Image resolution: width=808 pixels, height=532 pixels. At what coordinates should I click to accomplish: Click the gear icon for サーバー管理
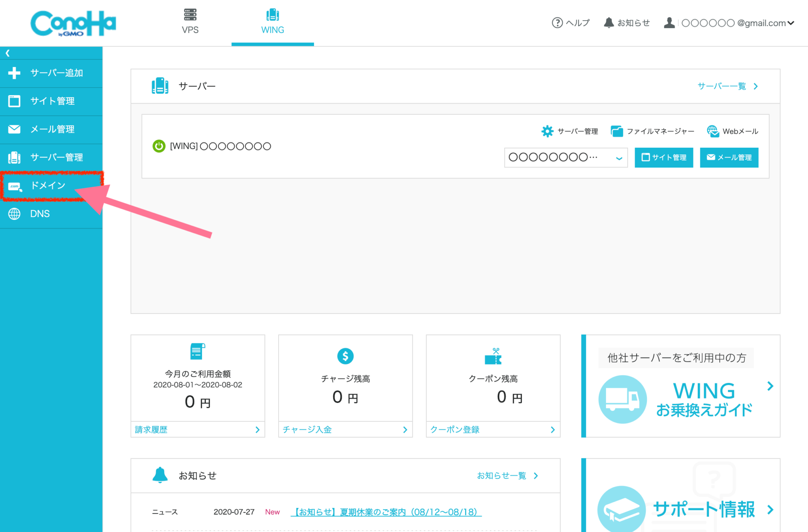(547, 131)
